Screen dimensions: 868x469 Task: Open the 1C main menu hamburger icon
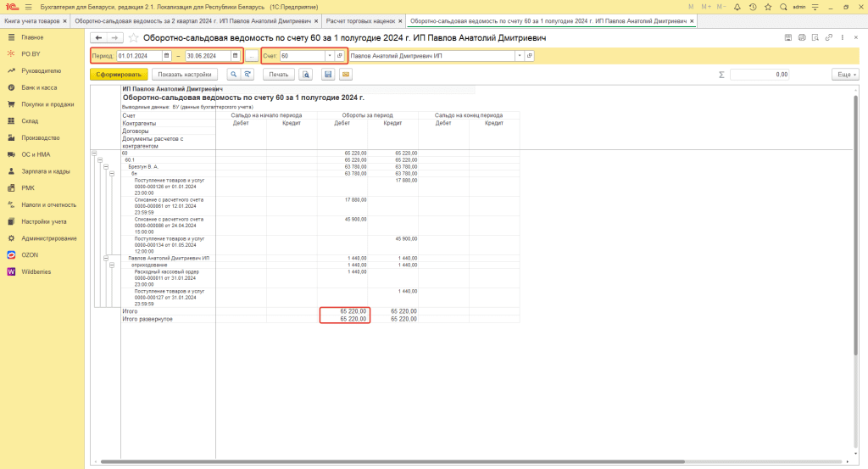(28, 7)
